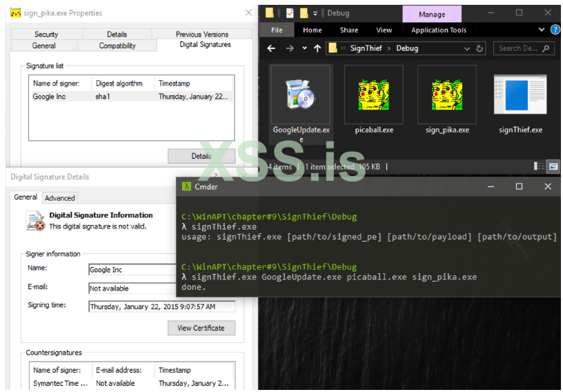Screen dimensions: 563x392
Task: Switch to the General properties tab
Action: (x=43, y=46)
